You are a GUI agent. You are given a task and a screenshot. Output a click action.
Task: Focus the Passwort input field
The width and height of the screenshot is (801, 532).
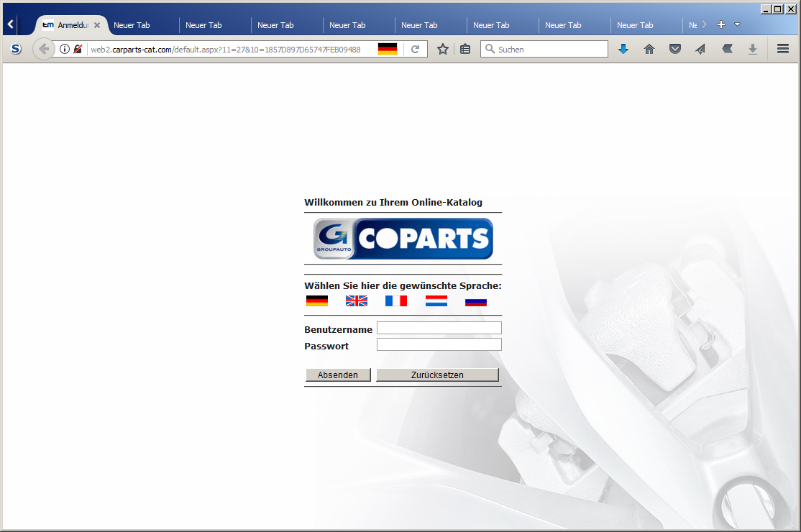[x=439, y=344]
